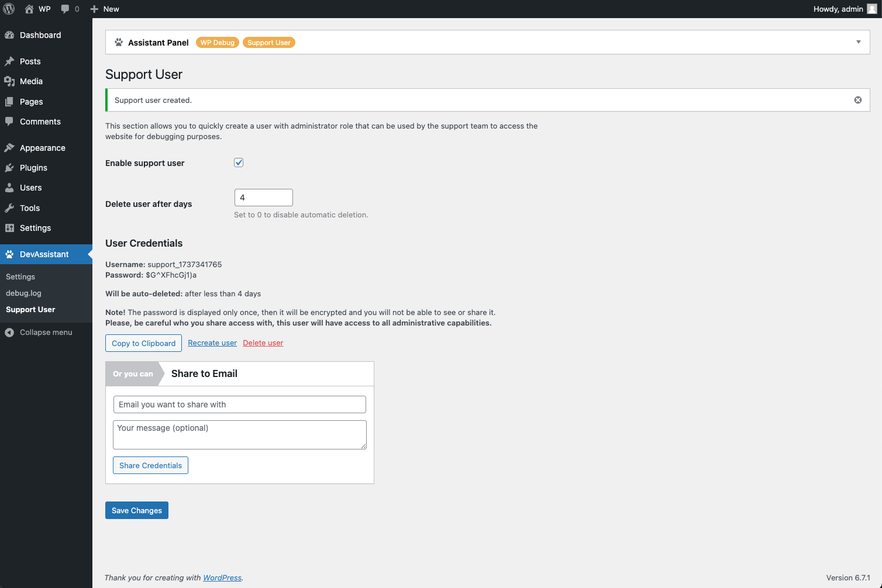Click the 'WP' site name in admin bar
The width and height of the screenshot is (882, 588).
(44, 9)
